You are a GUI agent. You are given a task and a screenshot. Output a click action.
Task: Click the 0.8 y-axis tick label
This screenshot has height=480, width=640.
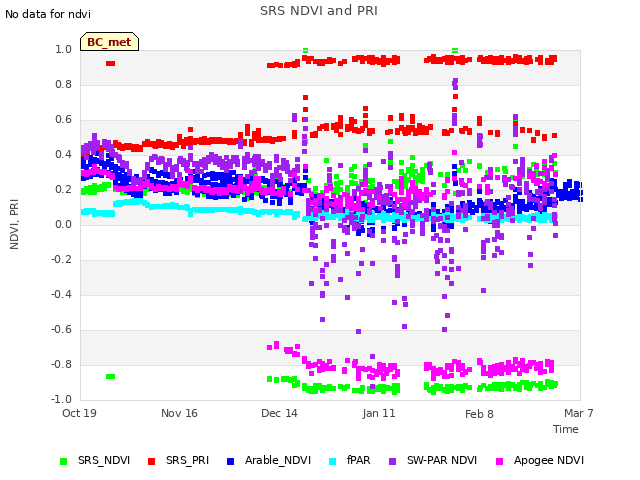coord(63,84)
